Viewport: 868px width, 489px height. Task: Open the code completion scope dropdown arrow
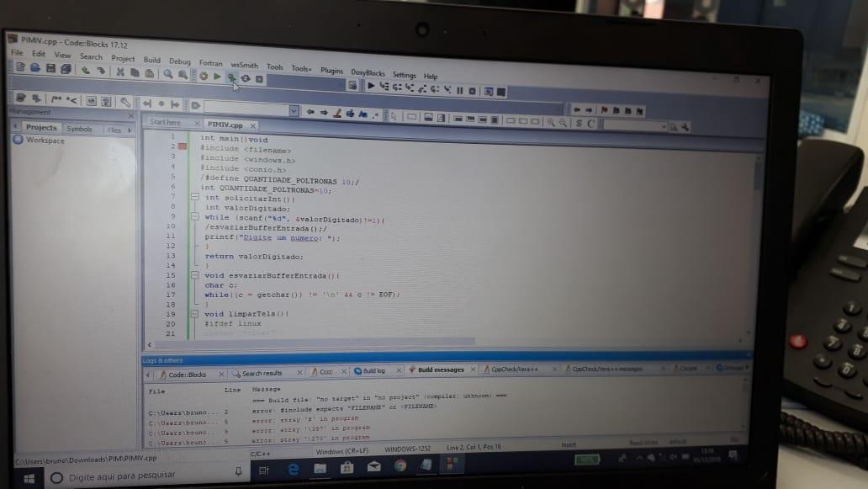click(294, 111)
